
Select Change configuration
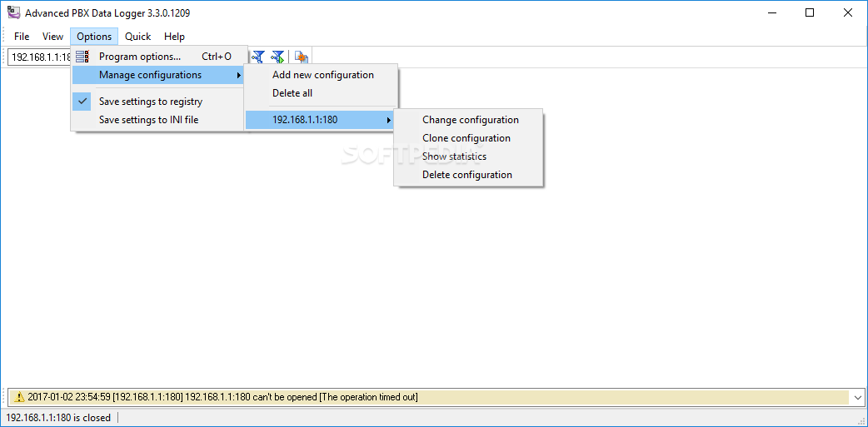pyautogui.click(x=469, y=120)
